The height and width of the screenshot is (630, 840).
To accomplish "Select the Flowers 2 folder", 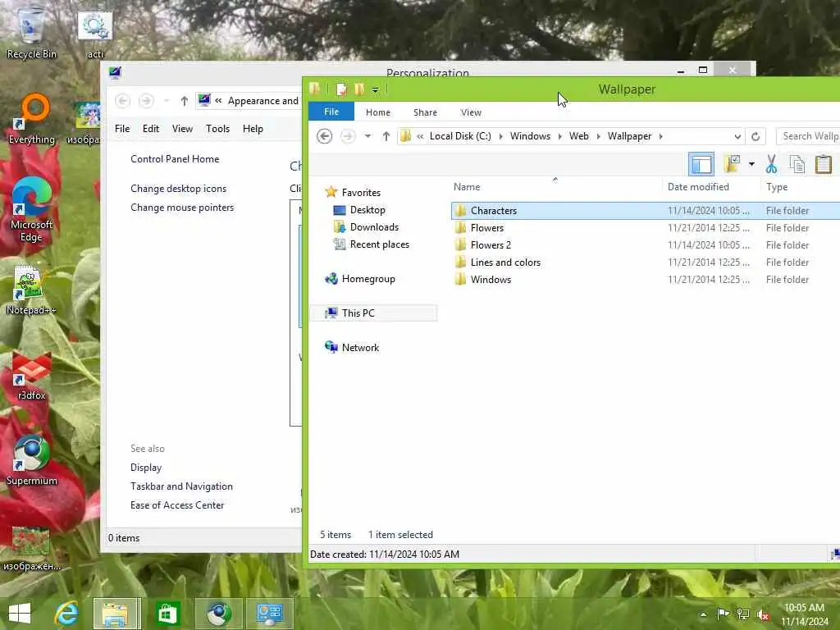I will (646, 244).
